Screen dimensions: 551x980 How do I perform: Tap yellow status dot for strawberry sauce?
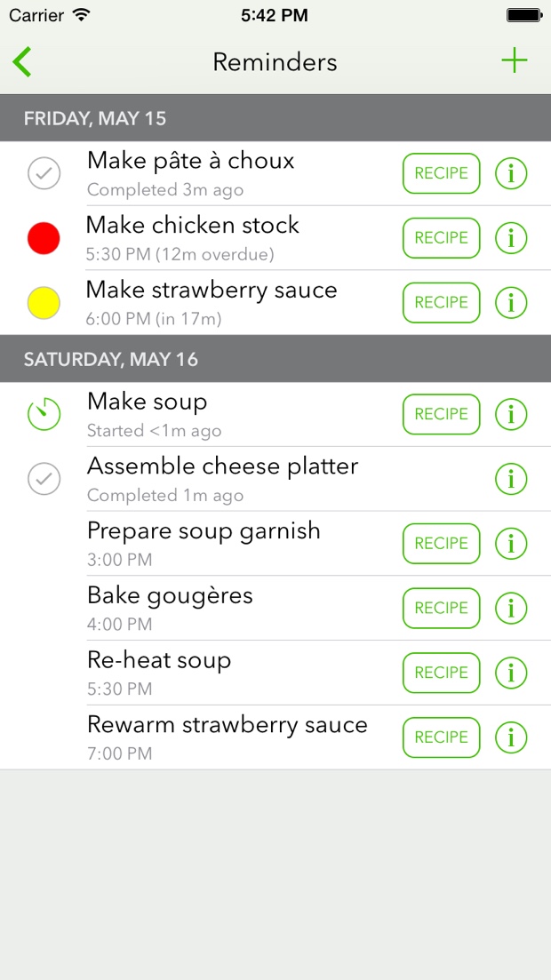pyautogui.click(x=44, y=303)
